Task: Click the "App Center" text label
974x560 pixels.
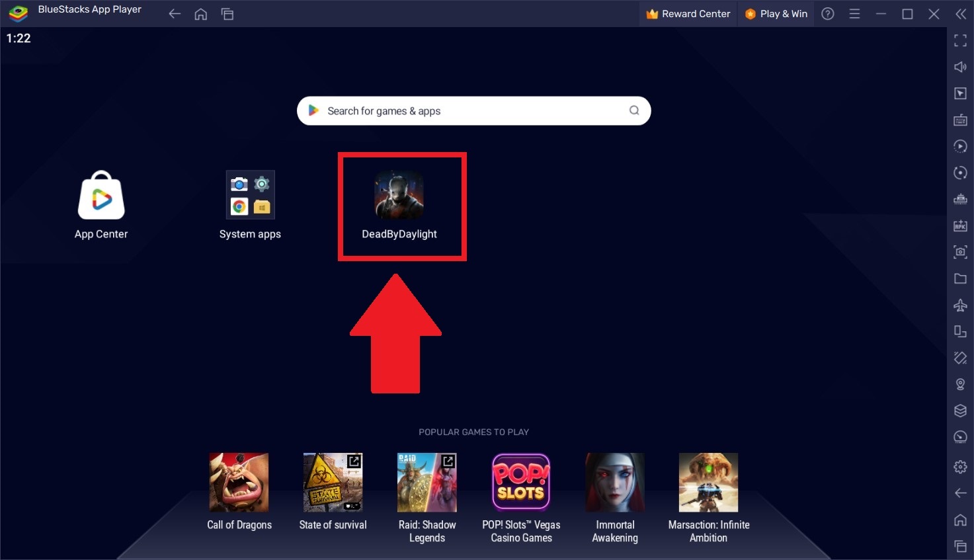Action: [x=101, y=234]
